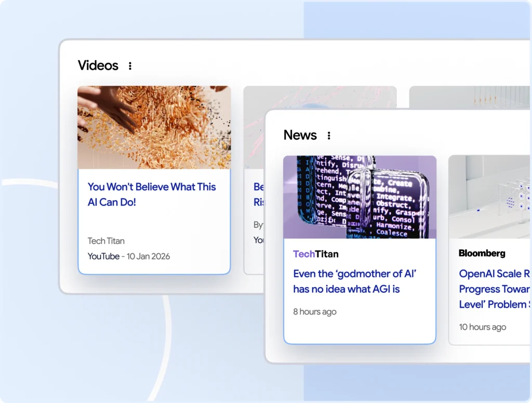Open the partially hidden second video title link

click(x=259, y=194)
